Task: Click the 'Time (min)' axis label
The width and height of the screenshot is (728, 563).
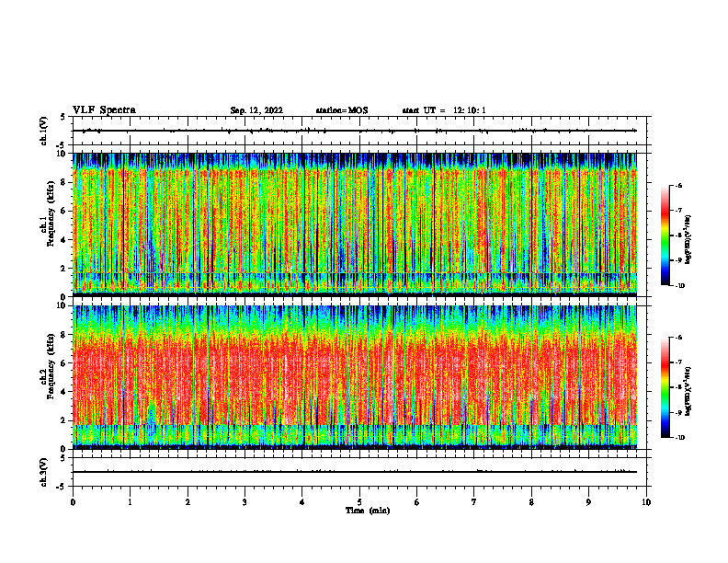Action: (368, 511)
